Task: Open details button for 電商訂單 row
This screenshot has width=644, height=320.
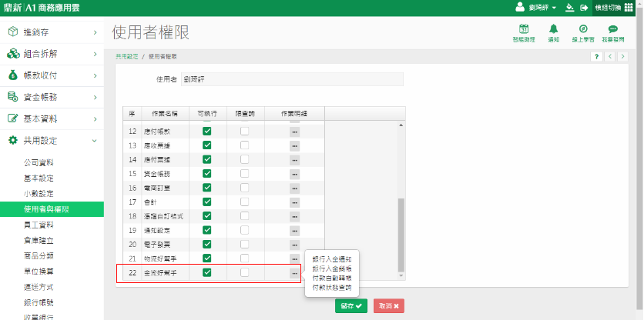Action: [x=294, y=188]
